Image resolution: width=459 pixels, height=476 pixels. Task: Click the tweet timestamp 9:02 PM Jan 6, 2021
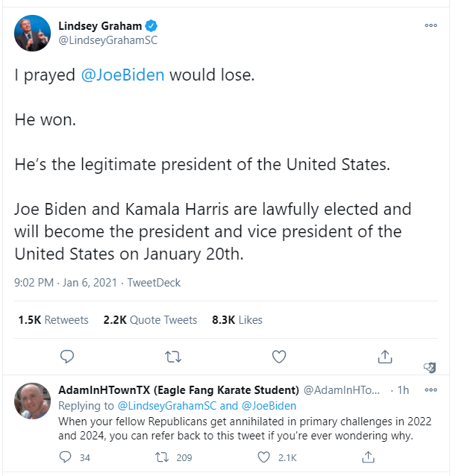click(x=66, y=283)
